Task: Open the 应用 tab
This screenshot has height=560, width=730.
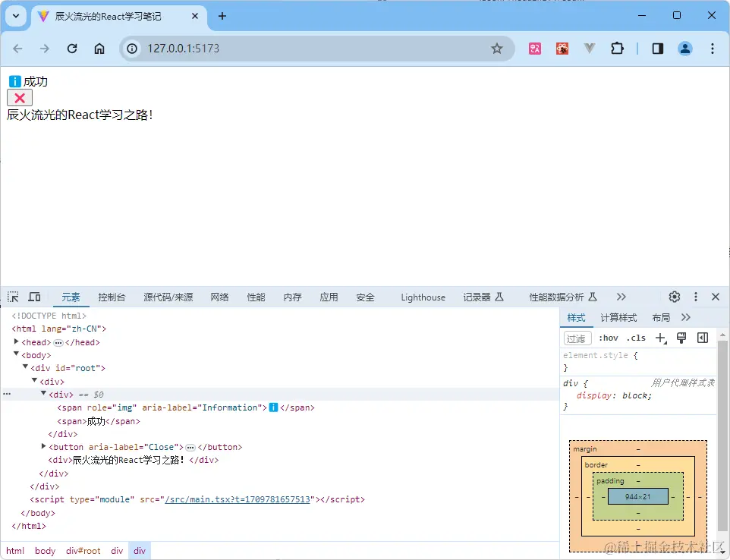Action: (329, 297)
